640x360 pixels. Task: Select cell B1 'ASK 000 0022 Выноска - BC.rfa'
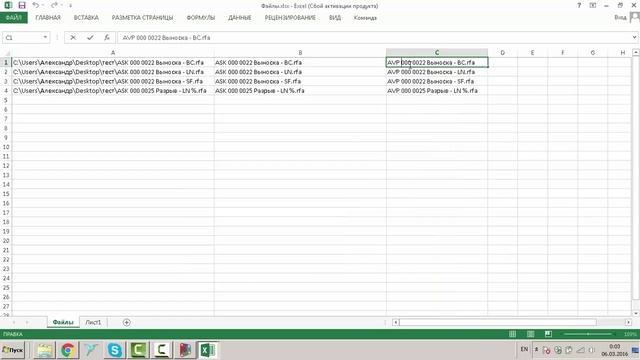300,62
